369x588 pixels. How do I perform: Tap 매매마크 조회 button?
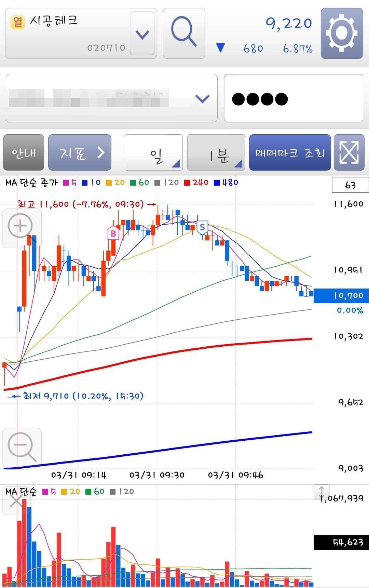pyautogui.click(x=290, y=152)
